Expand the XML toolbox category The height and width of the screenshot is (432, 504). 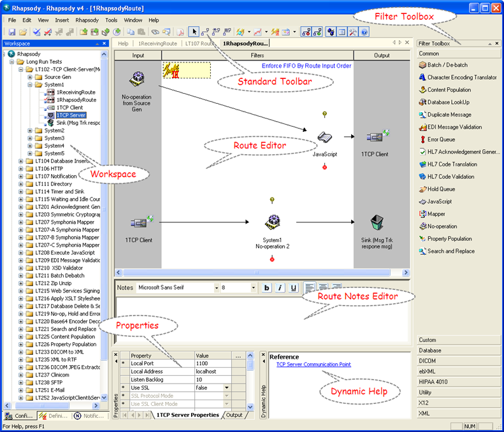[459, 414]
